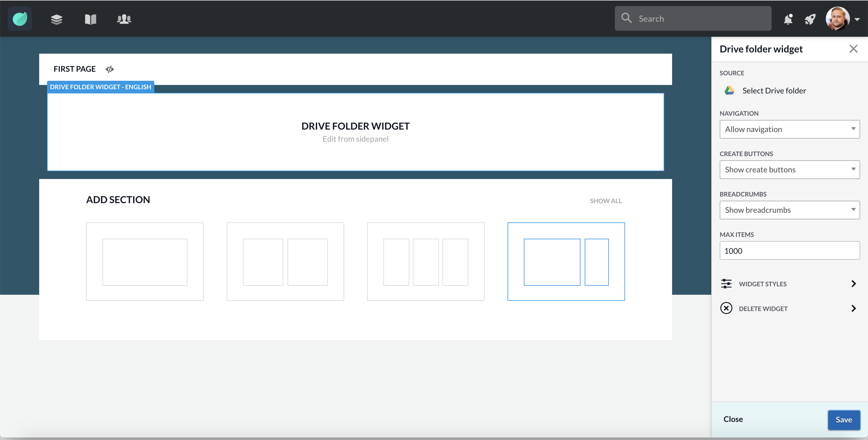The image size is (868, 440).
Task: Select the three-column section layout
Action: click(426, 262)
